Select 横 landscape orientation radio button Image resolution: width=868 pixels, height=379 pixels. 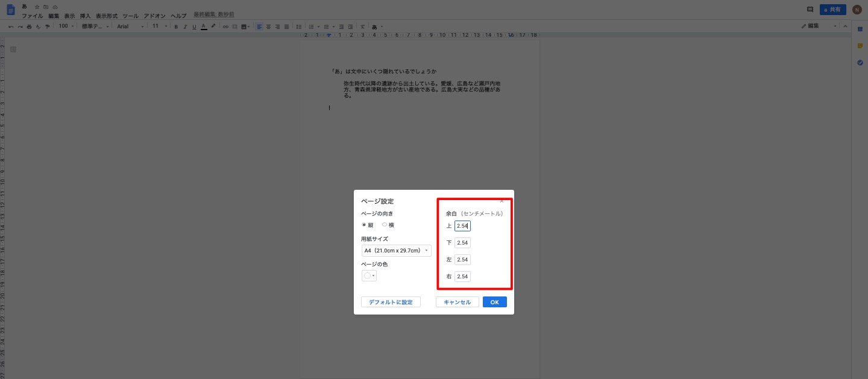[x=385, y=225]
